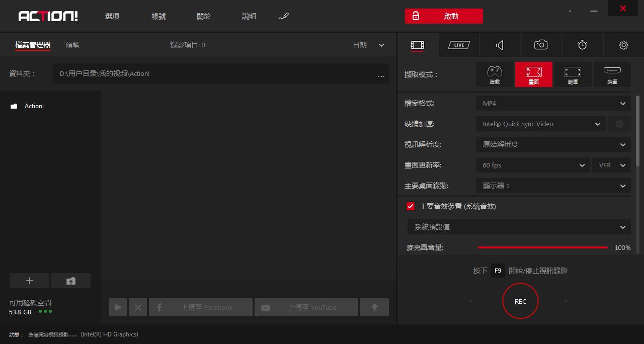Open the 60 fps frame rate dropdown
Image resolution: width=644 pixels, height=344 pixels.
[x=533, y=165]
